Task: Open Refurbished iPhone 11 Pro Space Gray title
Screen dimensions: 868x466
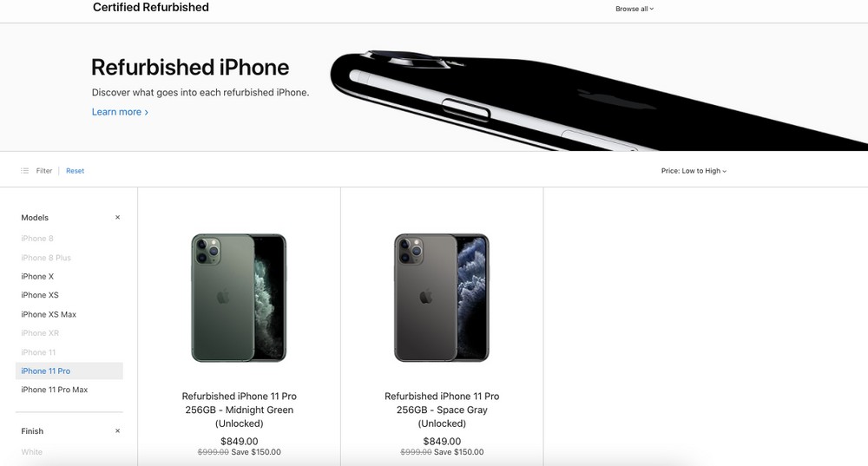Action: tap(442, 410)
